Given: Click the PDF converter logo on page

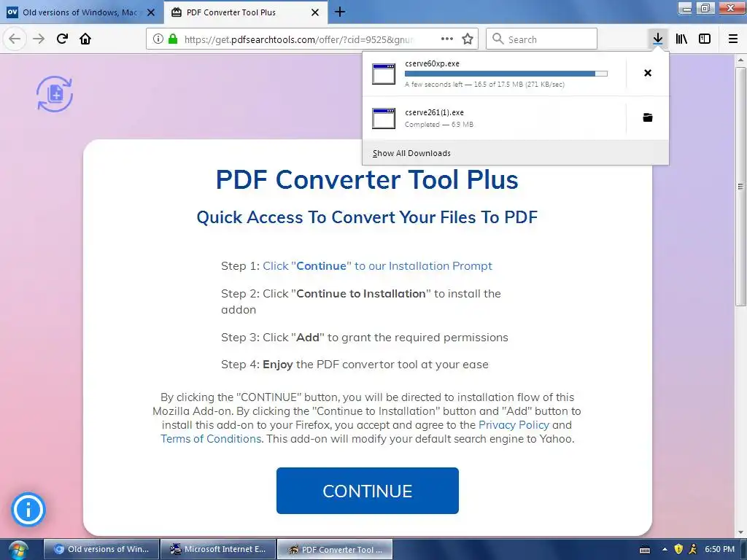Looking at the screenshot, I should pos(55,94).
